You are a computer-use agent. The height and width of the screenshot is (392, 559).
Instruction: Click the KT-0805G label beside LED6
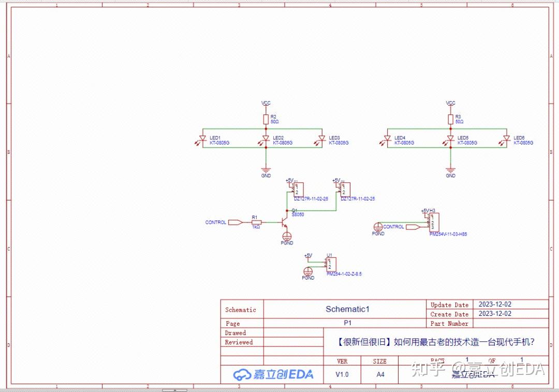tap(523, 143)
